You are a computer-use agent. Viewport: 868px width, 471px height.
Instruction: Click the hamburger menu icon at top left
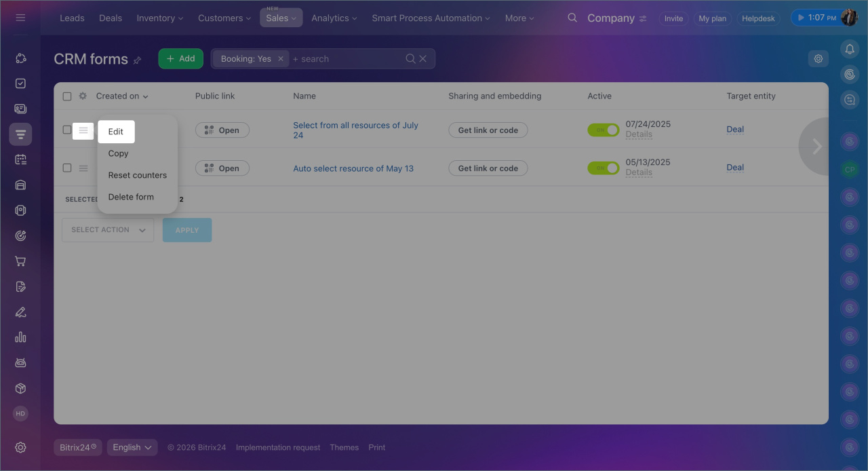point(20,18)
